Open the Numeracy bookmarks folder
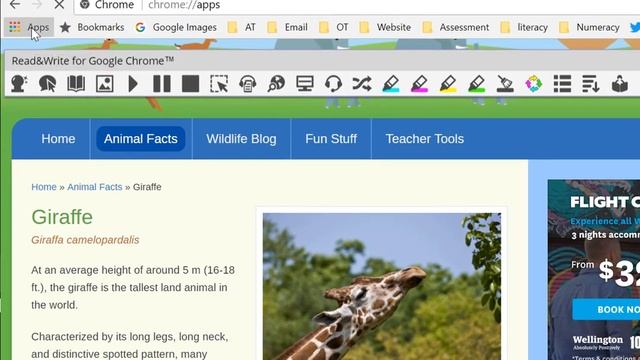Viewport: 640px width, 360px height. (x=589, y=27)
